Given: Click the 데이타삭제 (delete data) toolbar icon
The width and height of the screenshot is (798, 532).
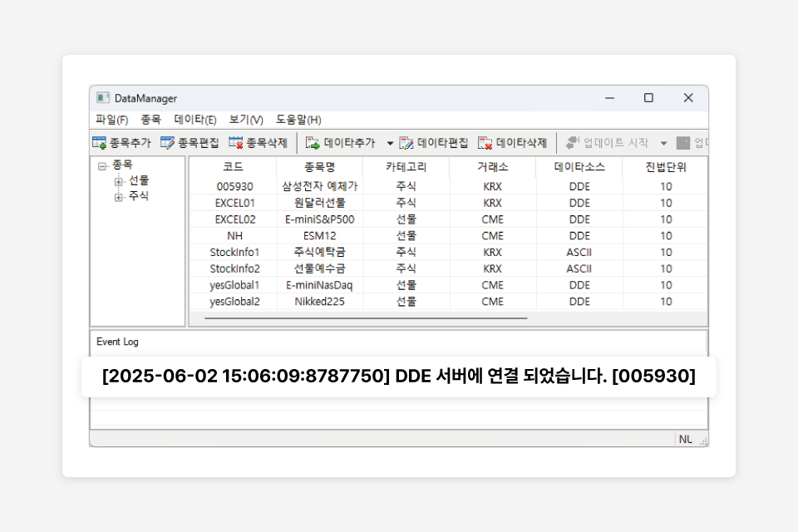Looking at the screenshot, I should pos(485,143).
